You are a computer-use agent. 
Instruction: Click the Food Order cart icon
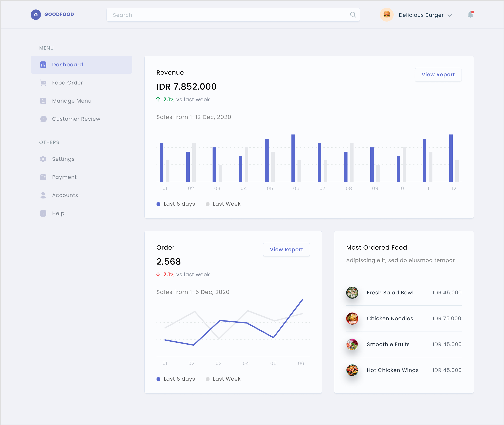tap(43, 83)
